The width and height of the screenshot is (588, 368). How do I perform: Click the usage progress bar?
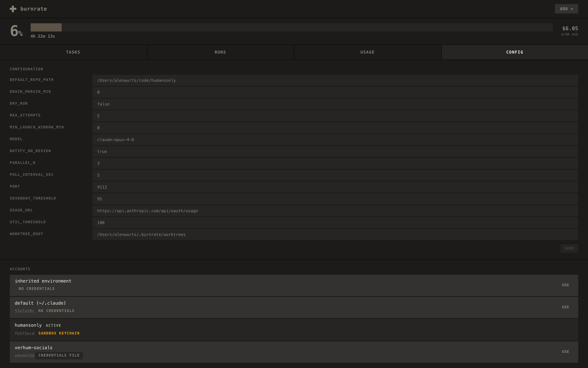pos(292,27)
